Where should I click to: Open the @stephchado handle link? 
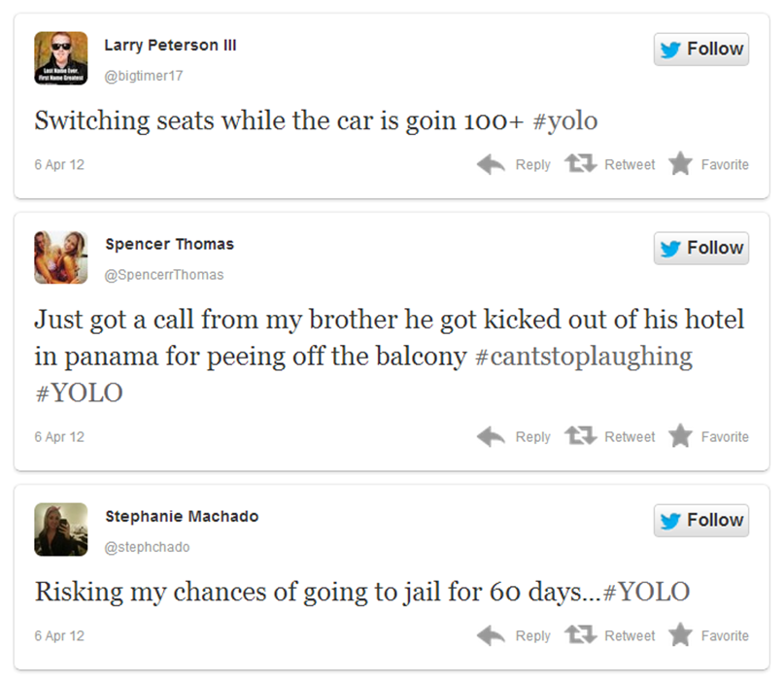coord(147,547)
